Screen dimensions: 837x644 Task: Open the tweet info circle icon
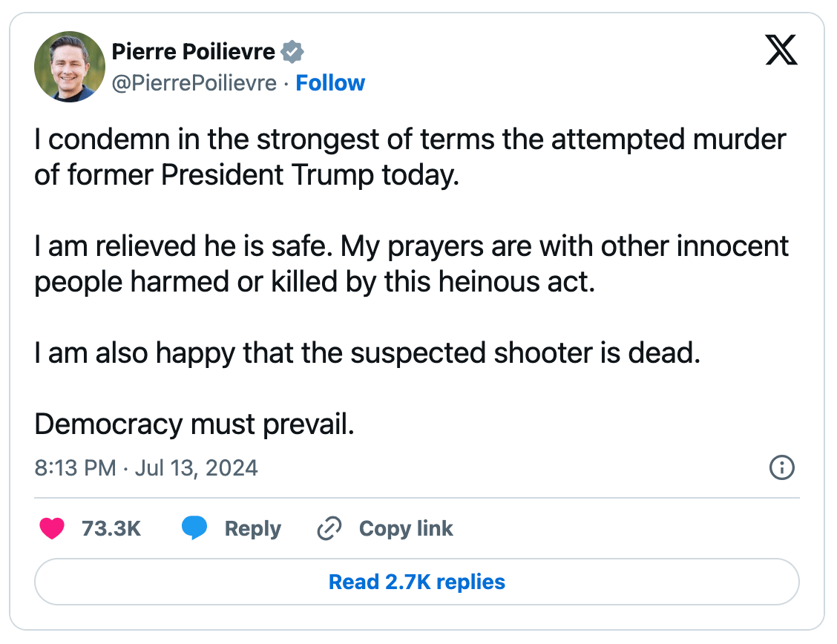coord(782,468)
